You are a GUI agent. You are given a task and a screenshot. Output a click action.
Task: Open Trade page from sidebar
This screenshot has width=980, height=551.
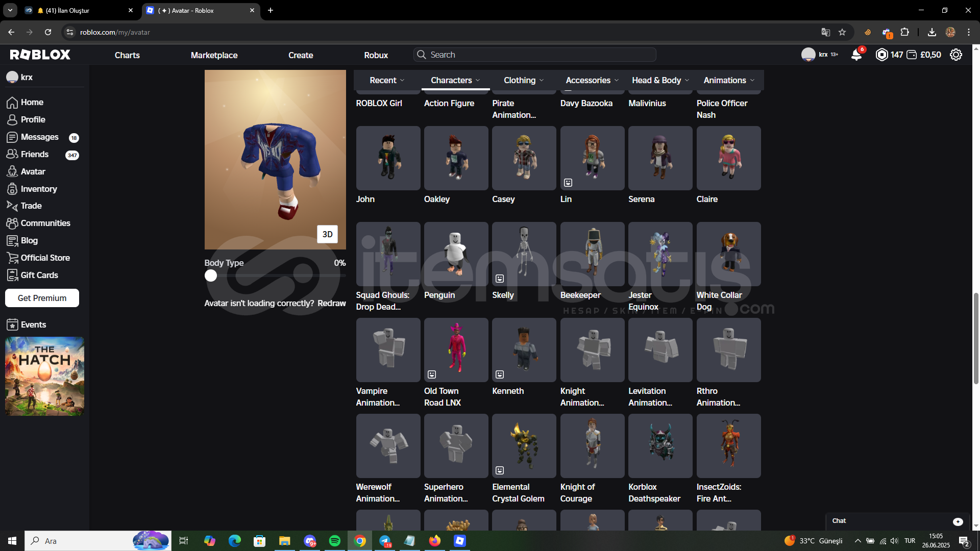tap(24, 206)
